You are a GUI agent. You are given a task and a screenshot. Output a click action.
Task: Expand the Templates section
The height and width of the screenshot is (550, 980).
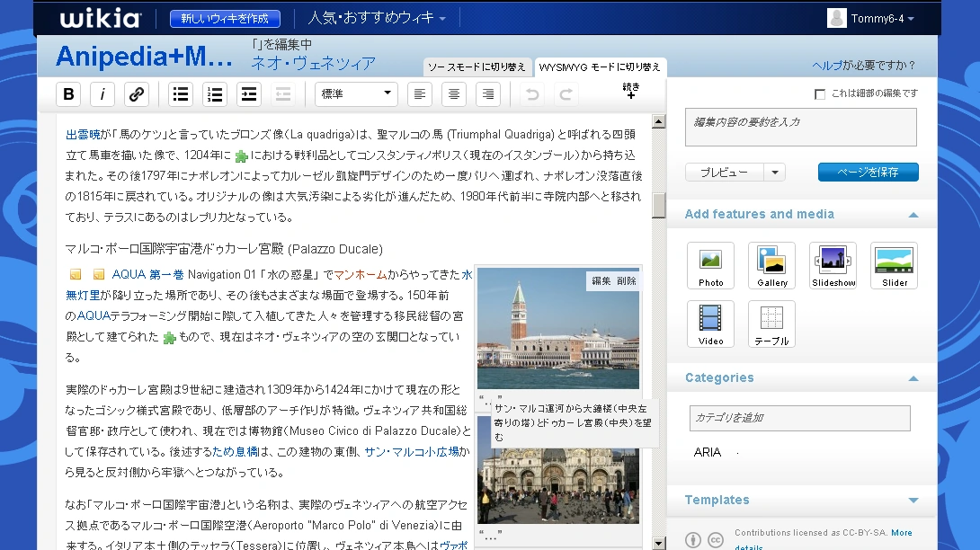click(913, 501)
